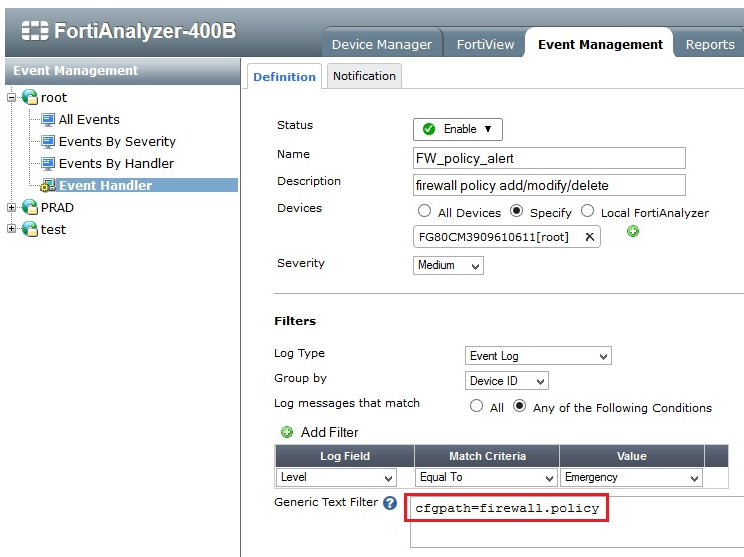Click the Match Criteria column header
744x557 pixels.
tap(487, 456)
